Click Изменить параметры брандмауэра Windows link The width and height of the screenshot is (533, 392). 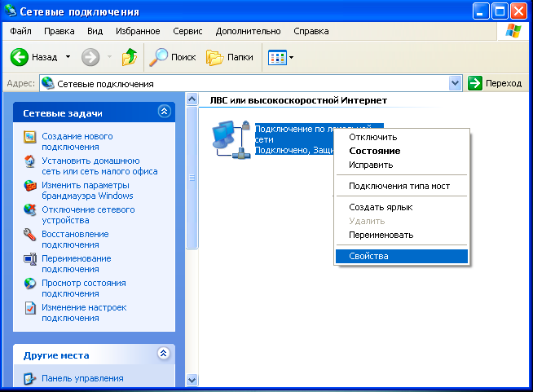coord(87,191)
